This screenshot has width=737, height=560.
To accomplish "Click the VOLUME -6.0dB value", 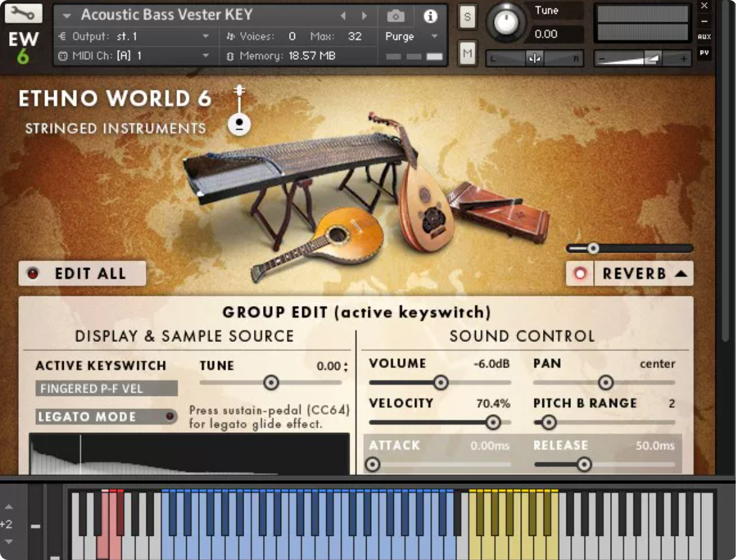I will coord(491,363).
